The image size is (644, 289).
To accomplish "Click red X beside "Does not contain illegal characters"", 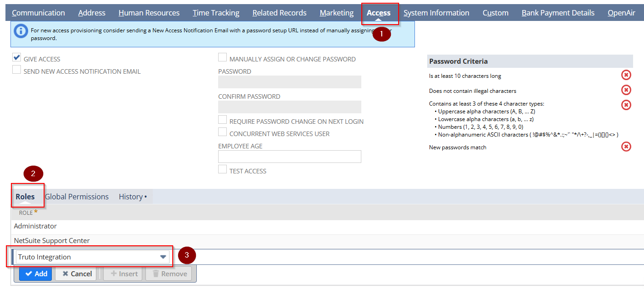I will [x=626, y=90].
